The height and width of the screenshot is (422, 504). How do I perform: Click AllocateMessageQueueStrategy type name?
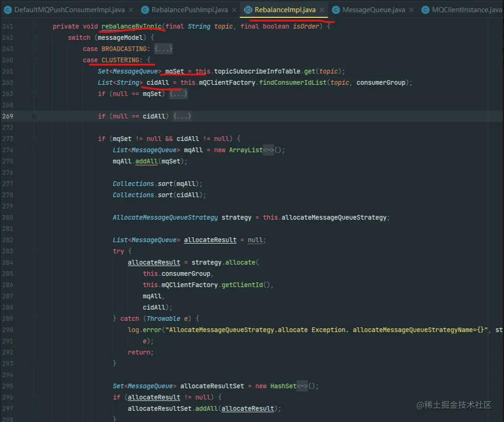(x=165, y=217)
